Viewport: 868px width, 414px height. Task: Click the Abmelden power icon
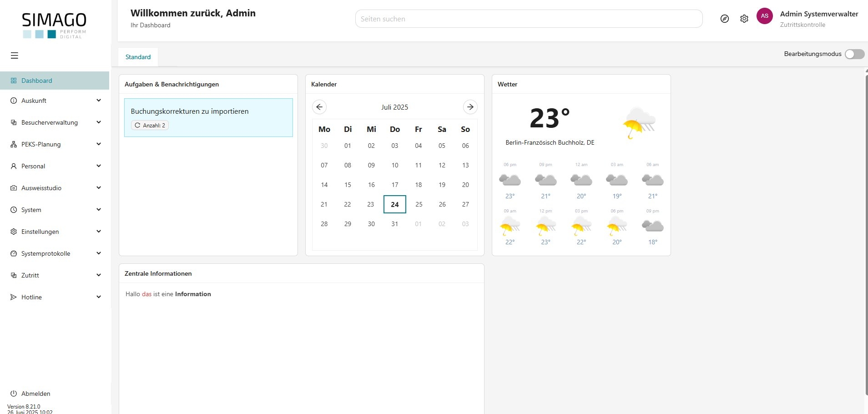pyautogui.click(x=14, y=394)
